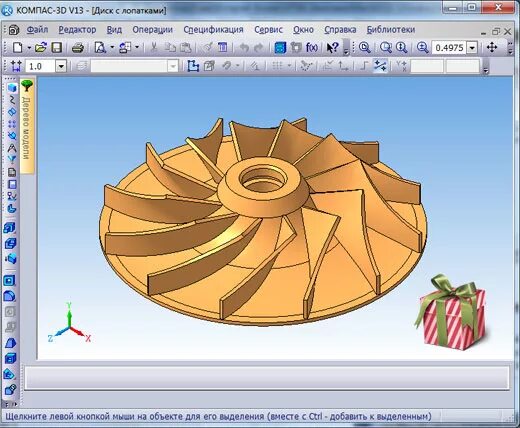Expand the standard toolbar overflow chevron
Image resolution: width=520 pixels, height=428 pixels.
pos(346,51)
